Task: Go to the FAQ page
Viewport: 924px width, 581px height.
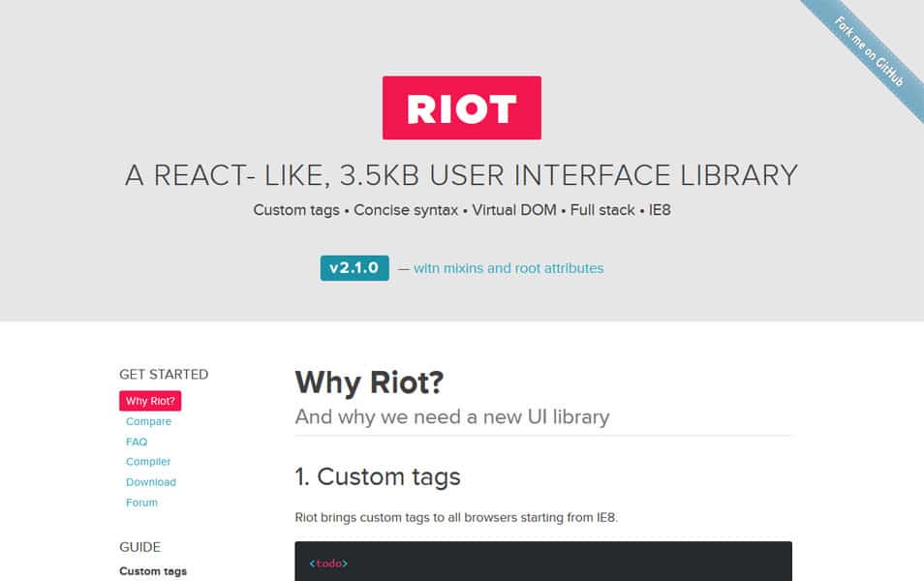Action: (137, 442)
